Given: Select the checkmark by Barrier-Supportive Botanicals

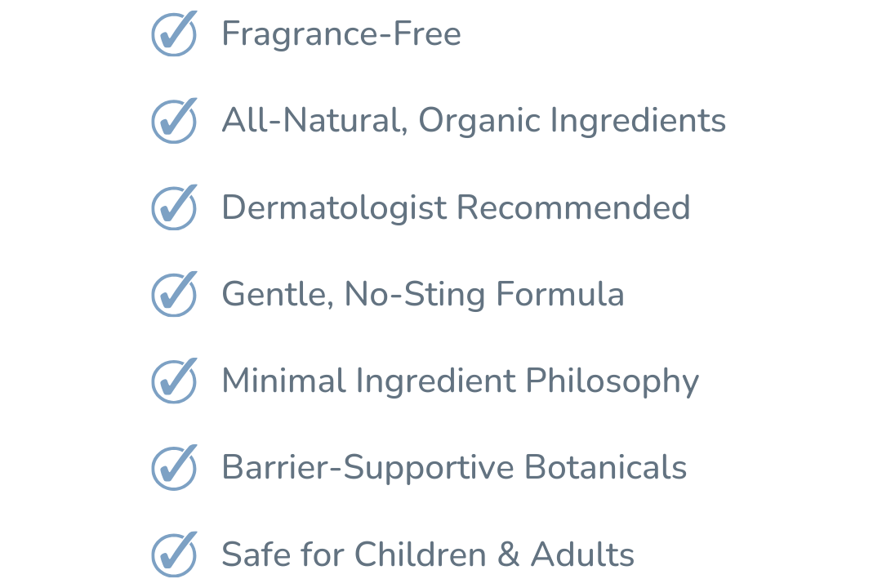Looking at the screenshot, I should 174,467.
